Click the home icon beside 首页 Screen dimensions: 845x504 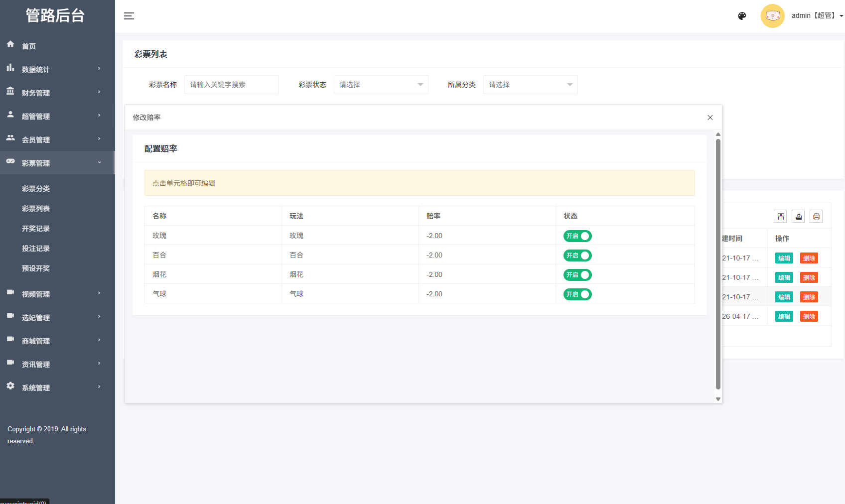pos(10,44)
